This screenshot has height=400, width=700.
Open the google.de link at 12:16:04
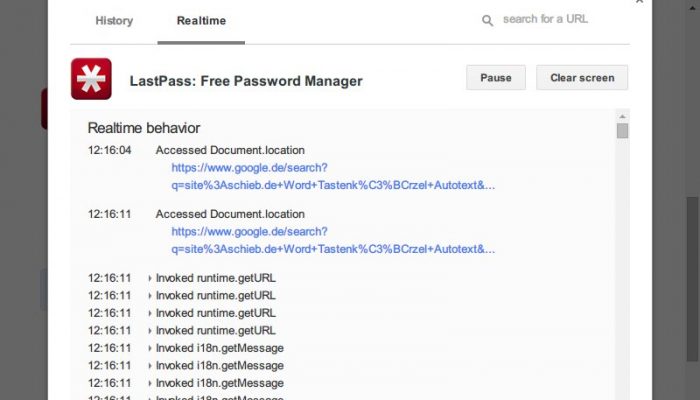click(x=333, y=176)
